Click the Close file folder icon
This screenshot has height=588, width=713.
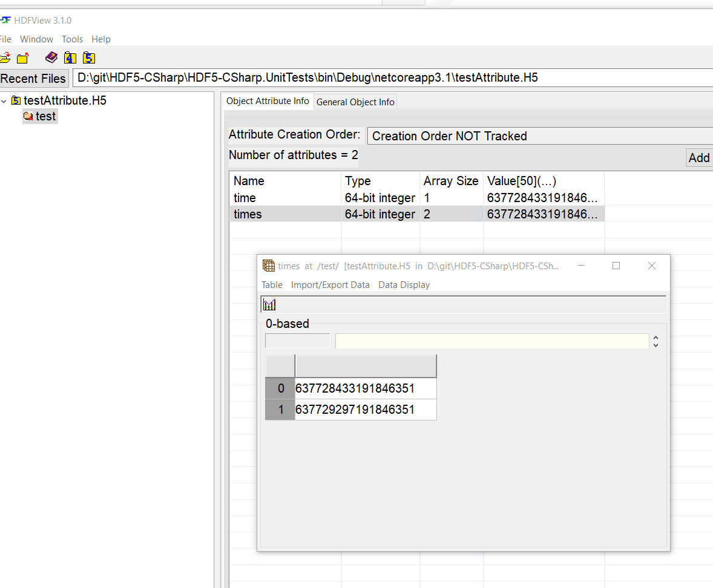[22, 58]
